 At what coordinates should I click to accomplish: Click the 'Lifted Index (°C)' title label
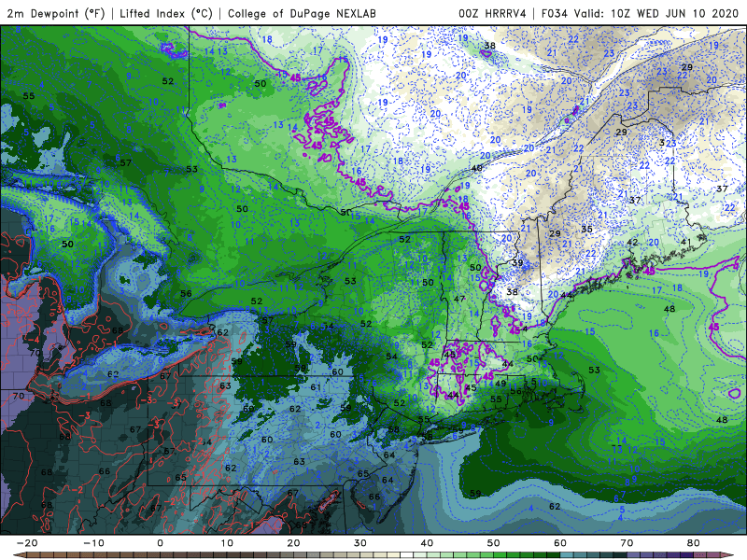(166, 13)
